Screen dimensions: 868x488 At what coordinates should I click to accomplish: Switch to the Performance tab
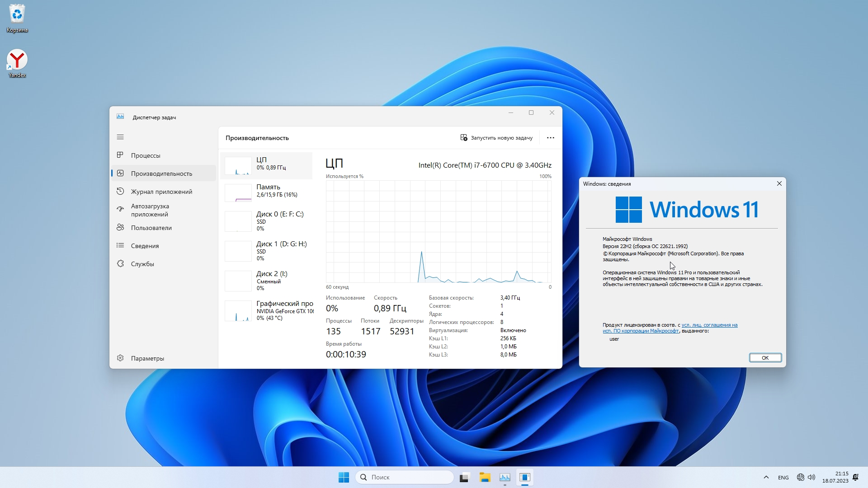[161, 174]
